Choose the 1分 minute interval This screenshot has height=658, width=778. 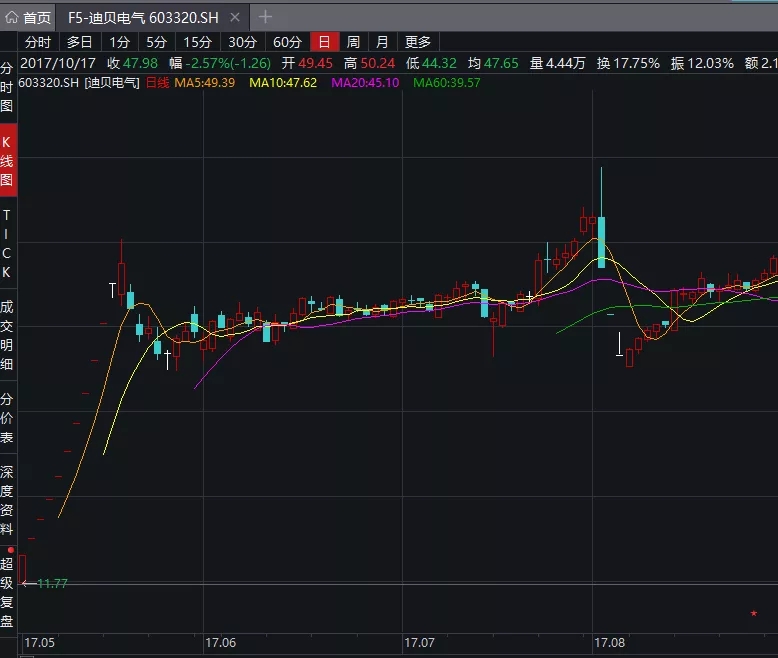click(x=119, y=41)
